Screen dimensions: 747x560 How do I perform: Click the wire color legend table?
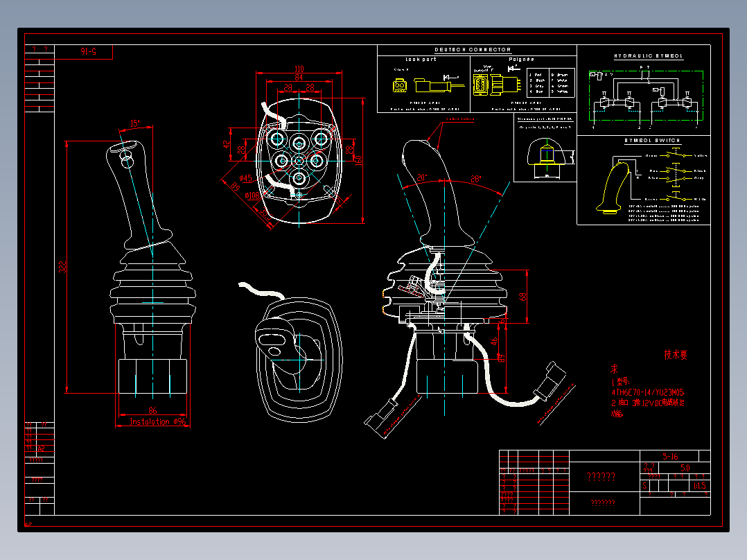551,83
